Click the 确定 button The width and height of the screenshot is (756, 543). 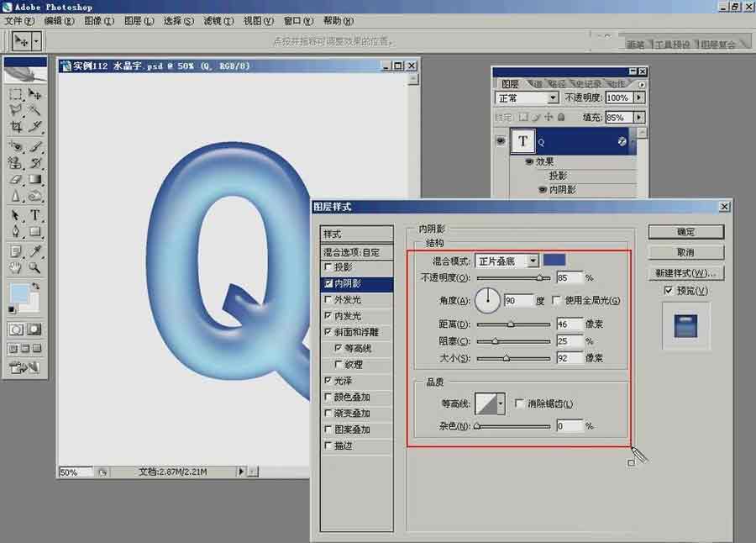687,231
